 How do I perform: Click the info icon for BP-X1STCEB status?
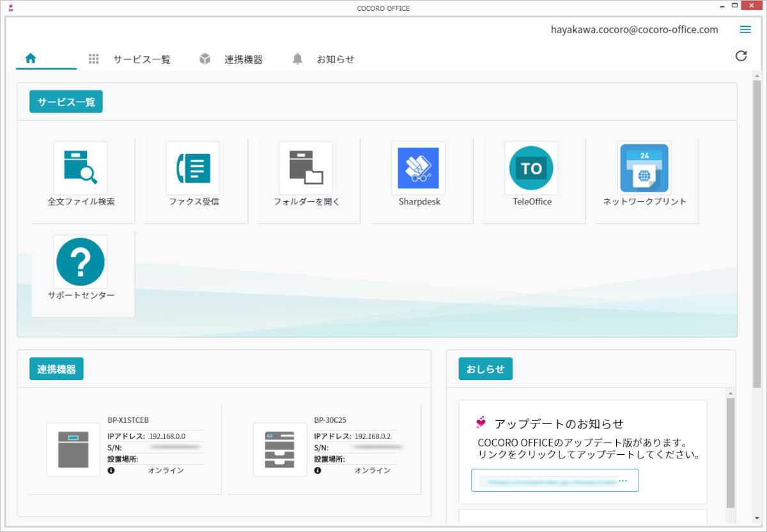(x=111, y=471)
